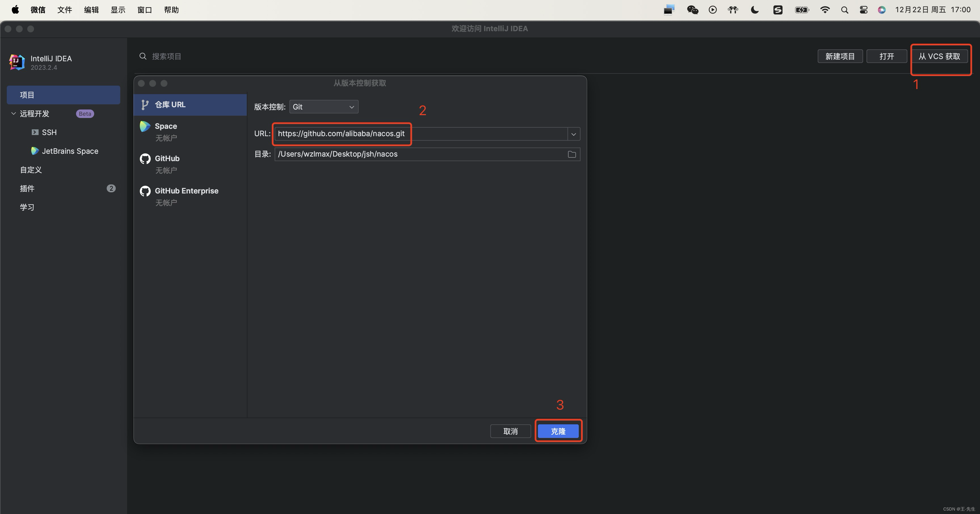Image resolution: width=980 pixels, height=514 pixels.
Task: Click the GitHub Enterprise octocat icon
Action: 145,191
